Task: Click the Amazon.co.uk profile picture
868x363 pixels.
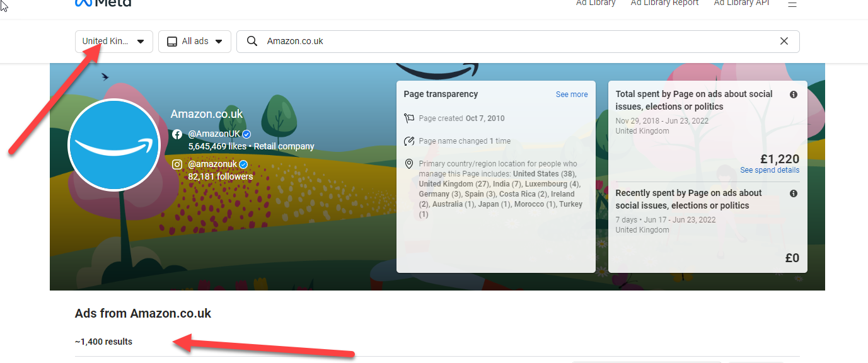Action: (114, 145)
